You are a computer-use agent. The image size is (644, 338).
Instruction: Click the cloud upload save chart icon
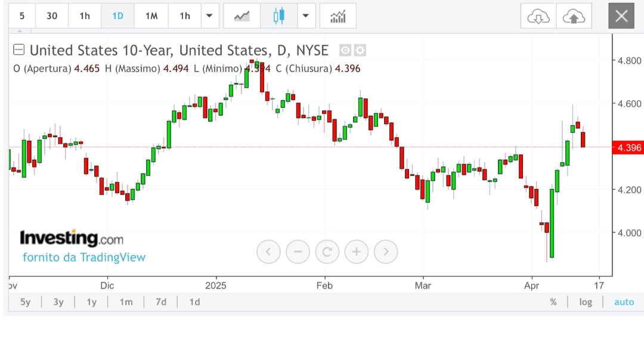(574, 16)
